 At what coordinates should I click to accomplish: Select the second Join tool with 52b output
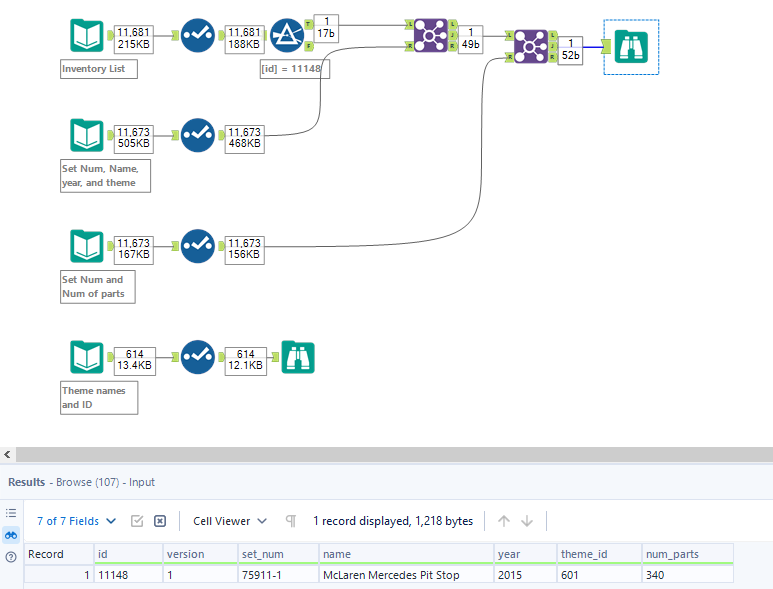pos(530,46)
